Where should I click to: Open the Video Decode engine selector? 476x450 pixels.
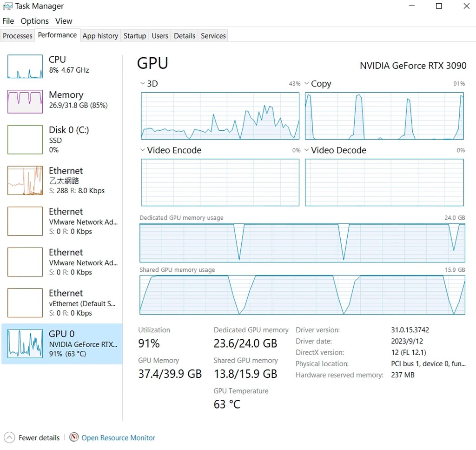pyautogui.click(x=307, y=150)
